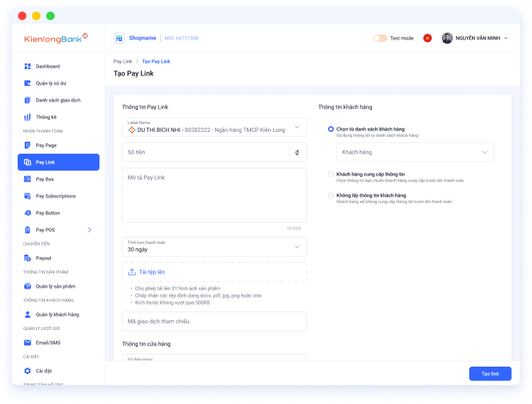Click the Danh sách giao dịch document icon
Image resolution: width=532 pixels, height=404 pixels.
click(x=28, y=100)
